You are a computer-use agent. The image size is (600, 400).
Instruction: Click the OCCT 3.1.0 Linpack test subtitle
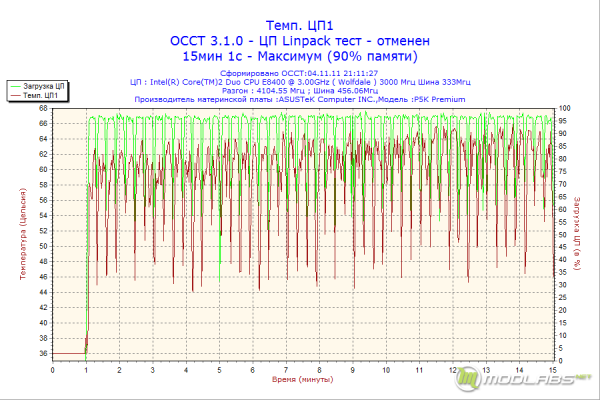click(300, 41)
